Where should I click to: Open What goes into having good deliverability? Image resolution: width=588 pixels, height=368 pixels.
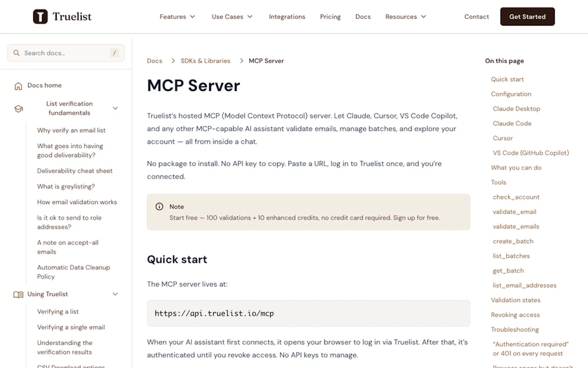tap(70, 151)
